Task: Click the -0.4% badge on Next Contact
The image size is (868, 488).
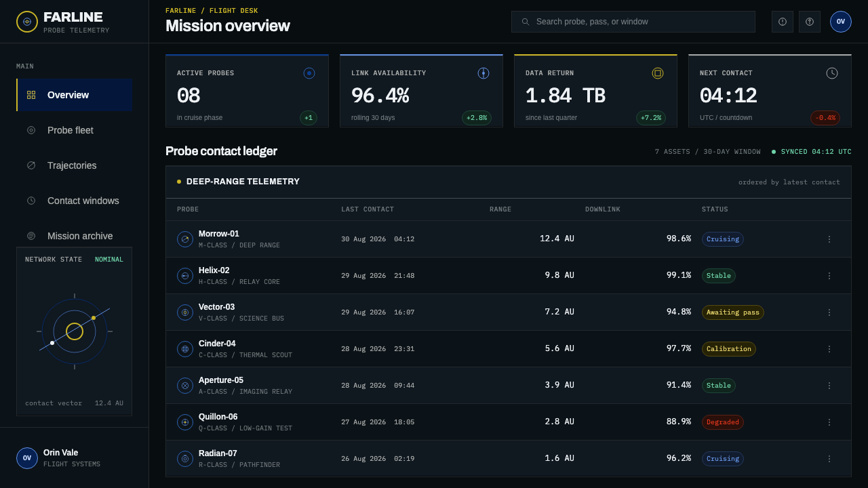Action: pyautogui.click(x=825, y=118)
